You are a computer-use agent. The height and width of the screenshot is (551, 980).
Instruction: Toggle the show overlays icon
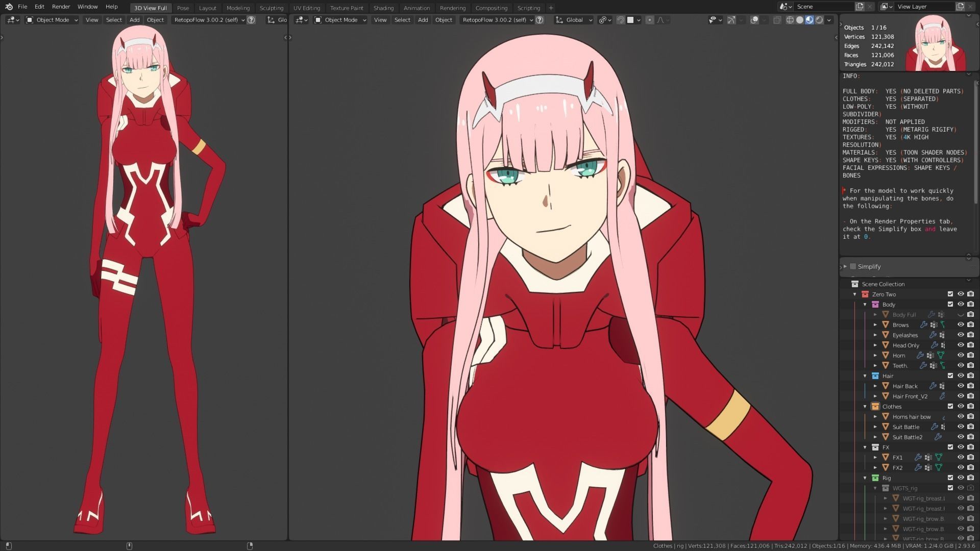[754, 20]
